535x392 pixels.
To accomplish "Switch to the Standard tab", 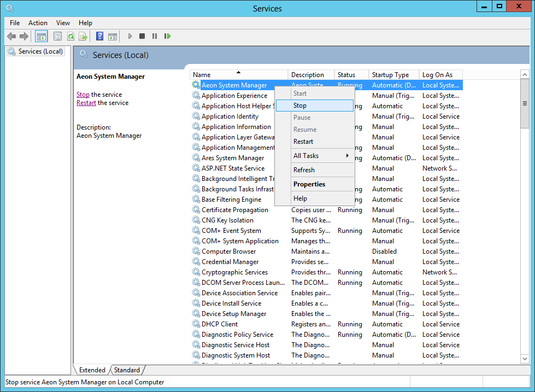I will click(126, 370).
